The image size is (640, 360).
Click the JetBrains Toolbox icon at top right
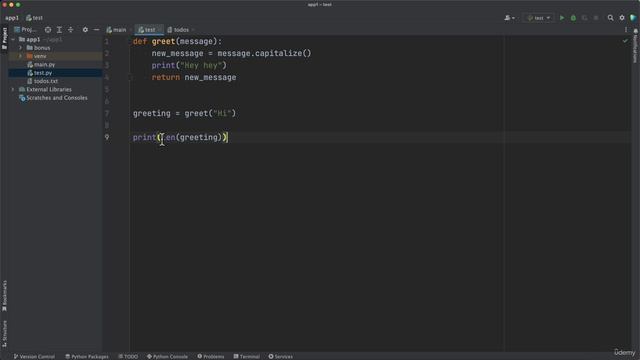coord(633,18)
